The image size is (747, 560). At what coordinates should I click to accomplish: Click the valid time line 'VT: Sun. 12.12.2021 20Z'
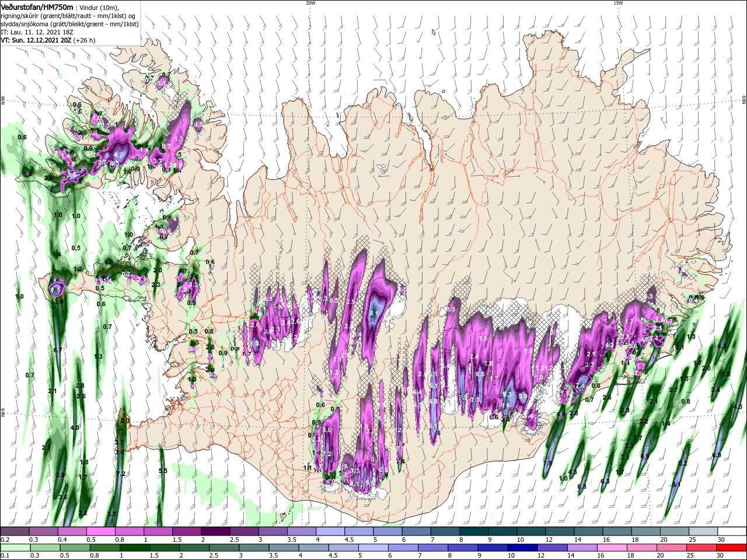(x=36, y=40)
